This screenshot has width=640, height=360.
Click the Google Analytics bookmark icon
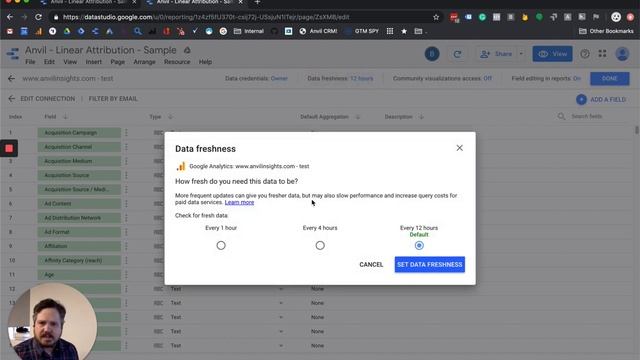coord(38,31)
